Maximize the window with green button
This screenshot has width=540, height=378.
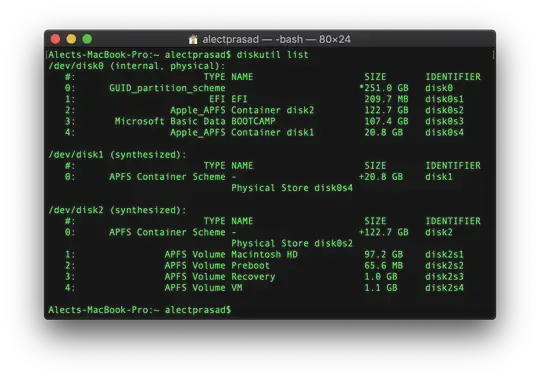(x=87, y=39)
